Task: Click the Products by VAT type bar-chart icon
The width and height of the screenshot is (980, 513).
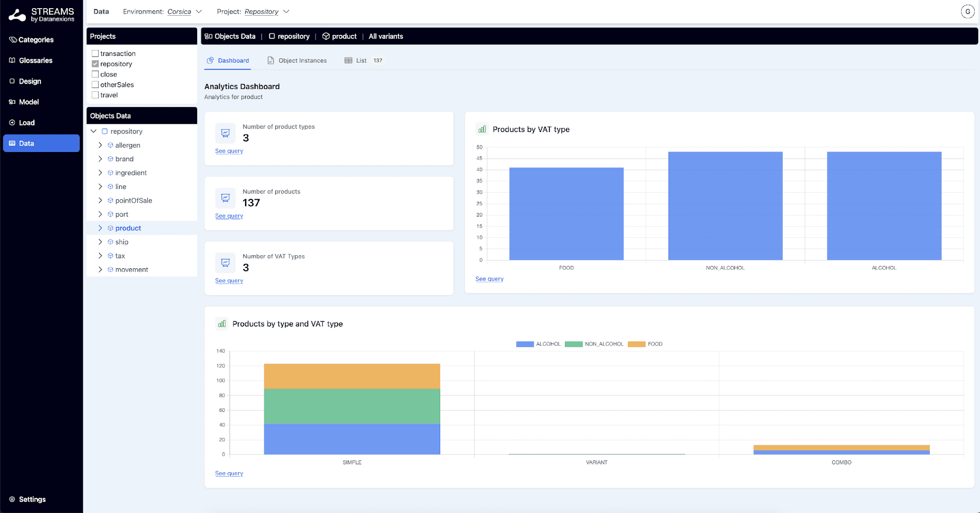Action: (x=482, y=129)
